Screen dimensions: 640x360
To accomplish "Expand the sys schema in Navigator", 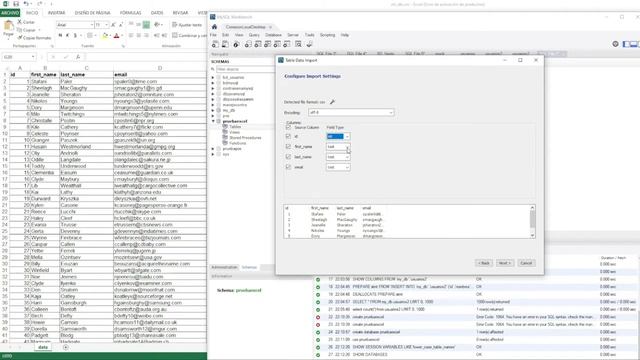I will click(x=213, y=154).
